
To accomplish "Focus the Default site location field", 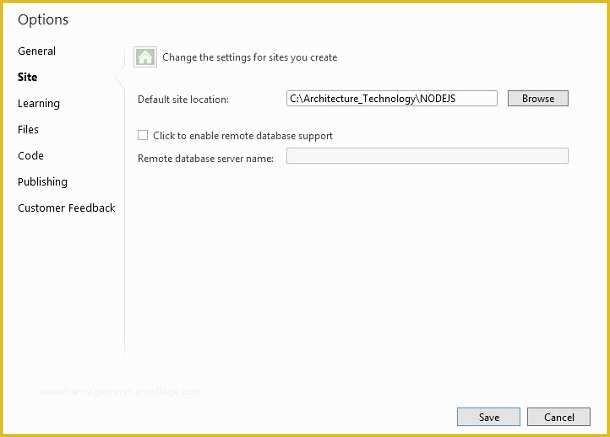I will (x=392, y=98).
